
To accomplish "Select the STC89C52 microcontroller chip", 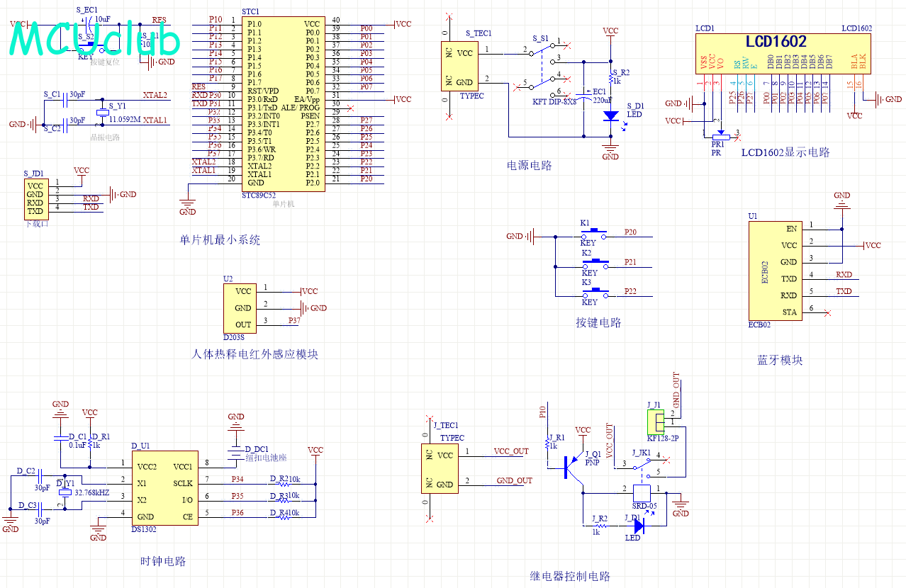I will pos(282,104).
